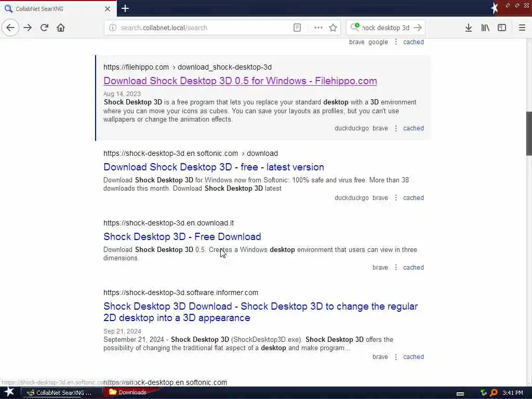Open cached version of software.informer result
Viewport: 532px width, 399px height.
tap(413, 357)
